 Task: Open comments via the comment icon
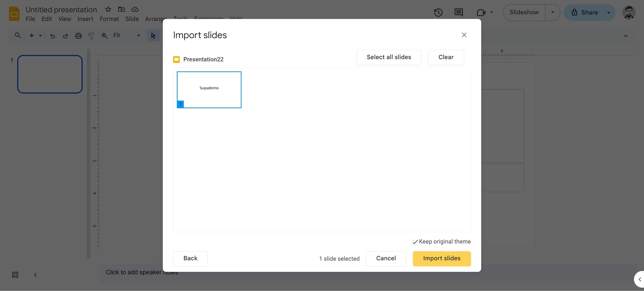tap(458, 13)
